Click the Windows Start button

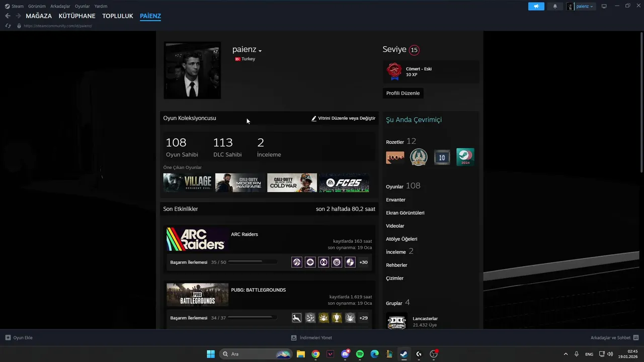pos(211,354)
